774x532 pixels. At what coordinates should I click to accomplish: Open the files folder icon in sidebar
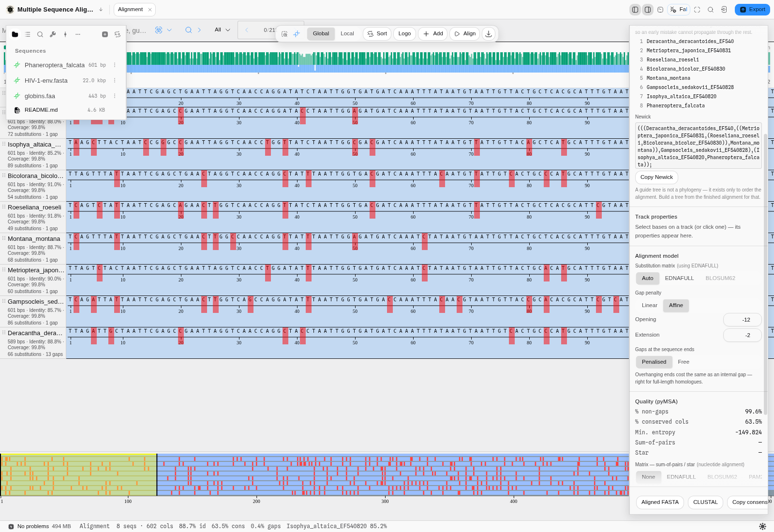[15, 34]
